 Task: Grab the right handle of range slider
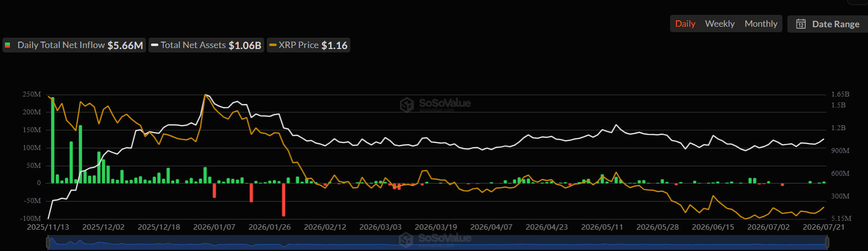pyautogui.click(x=827, y=242)
